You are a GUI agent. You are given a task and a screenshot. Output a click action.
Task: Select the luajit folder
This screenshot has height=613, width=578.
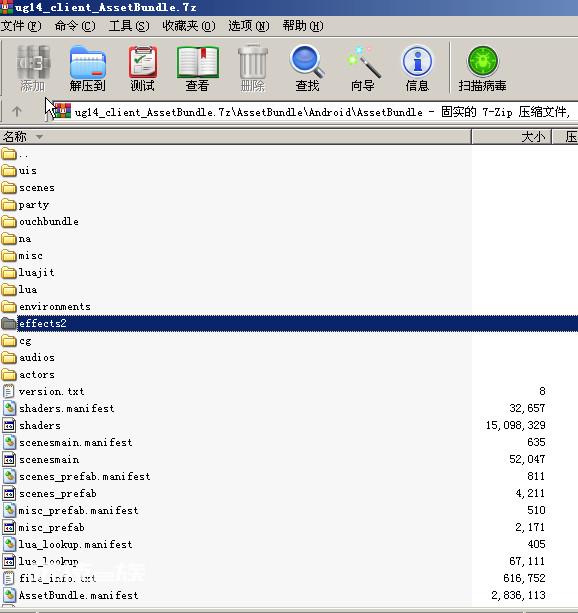(36, 272)
